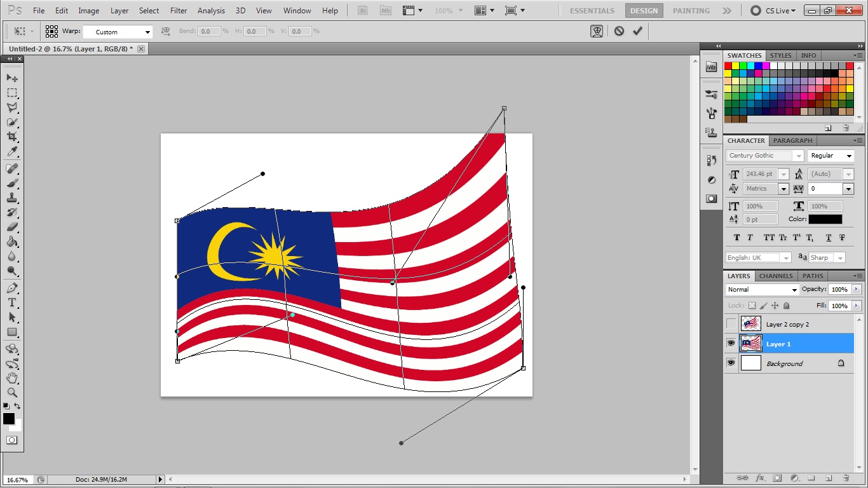The width and height of the screenshot is (868, 488).
Task: Switch to the Styles tab
Action: (780, 55)
